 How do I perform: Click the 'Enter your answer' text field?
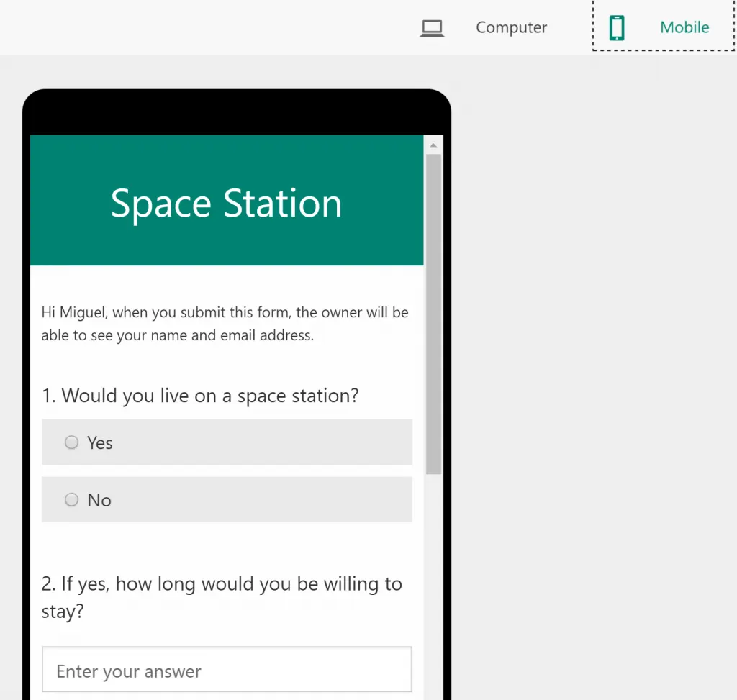(x=227, y=670)
